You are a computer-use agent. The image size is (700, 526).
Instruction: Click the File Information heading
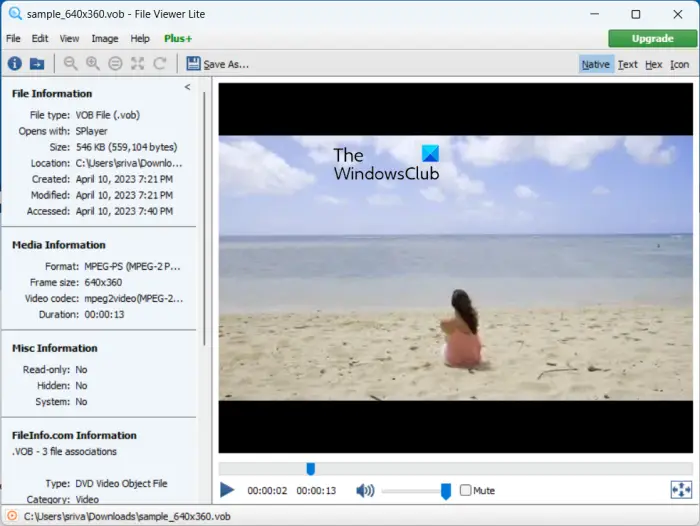click(x=52, y=93)
